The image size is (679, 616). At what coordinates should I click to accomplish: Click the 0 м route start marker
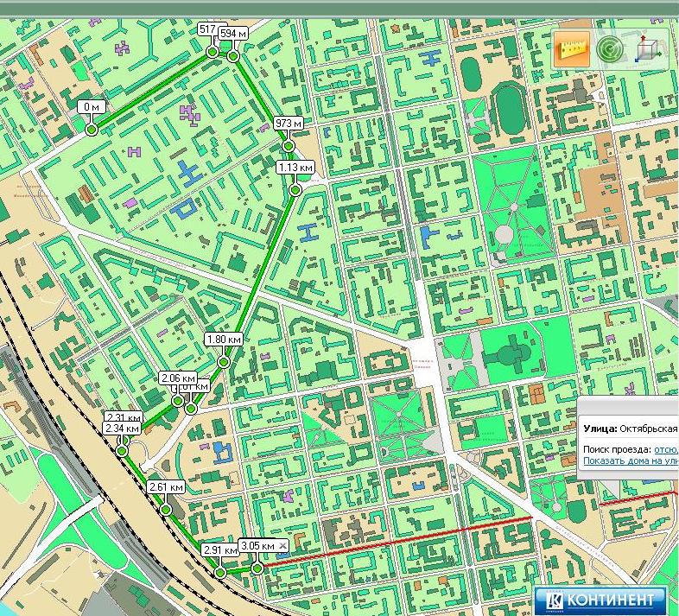pos(91,130)
